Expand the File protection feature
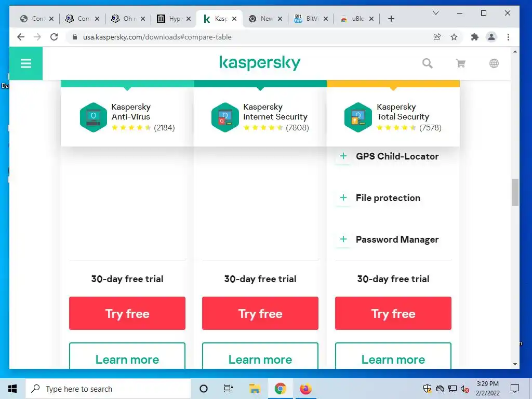The image size is (532, 399). [x=343, y=197]
